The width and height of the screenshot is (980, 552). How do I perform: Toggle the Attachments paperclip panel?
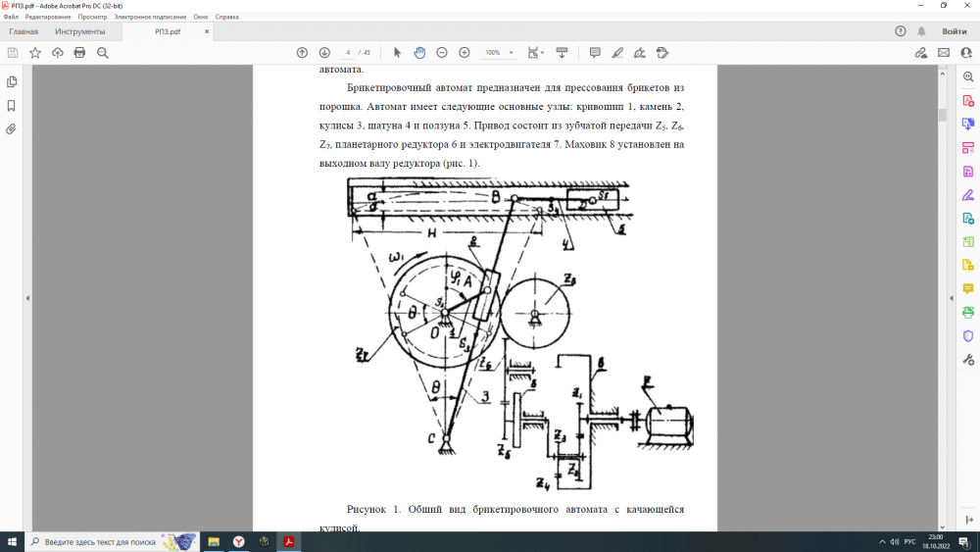click(x=12, y=128)
